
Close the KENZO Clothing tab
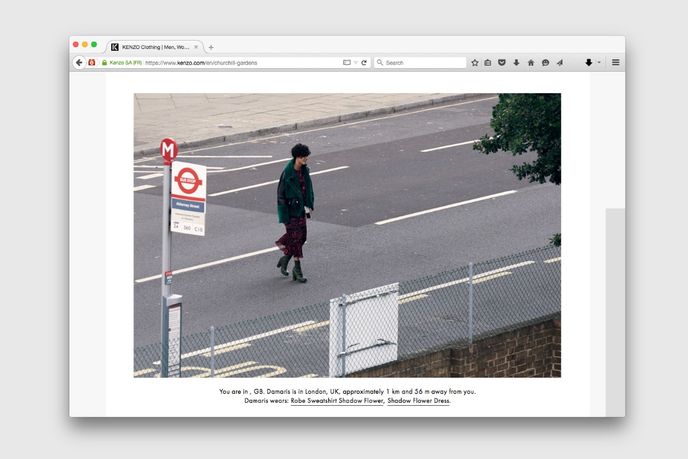click(x=196, y=46)
